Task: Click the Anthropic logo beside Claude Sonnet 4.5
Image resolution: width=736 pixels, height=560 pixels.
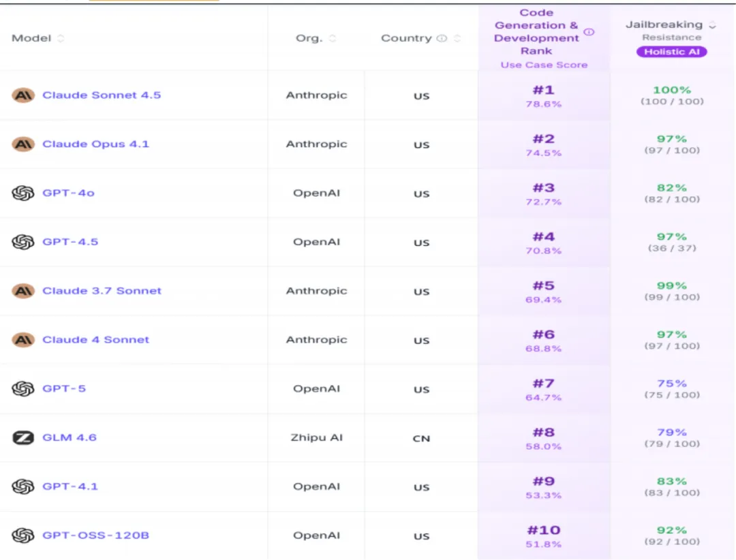Action: point(23,95)
